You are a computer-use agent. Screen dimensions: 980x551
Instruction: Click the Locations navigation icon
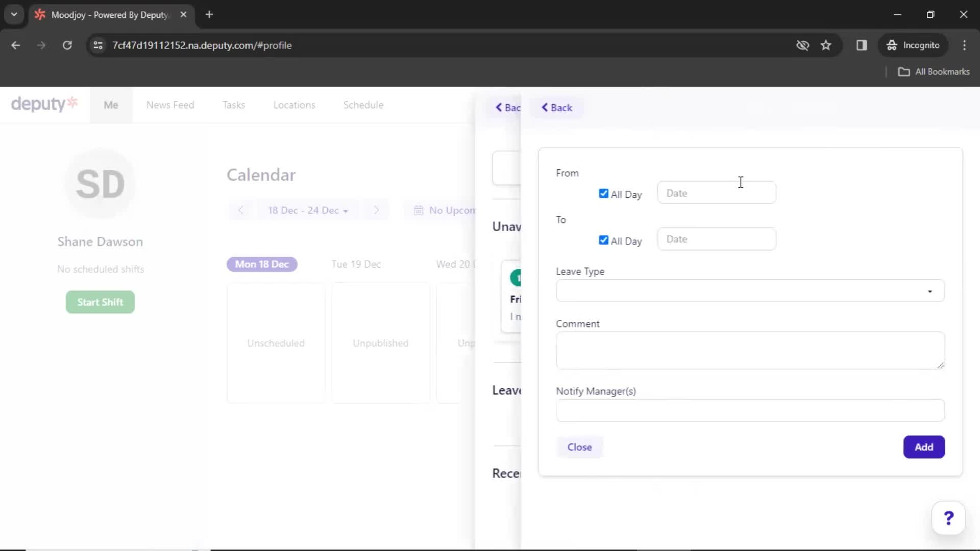tap(294, 105)
